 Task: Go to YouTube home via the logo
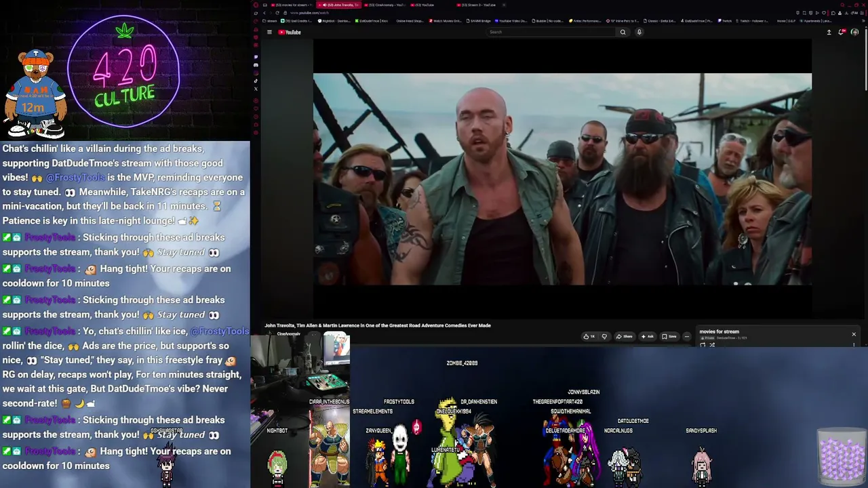(x=290, y=32)
